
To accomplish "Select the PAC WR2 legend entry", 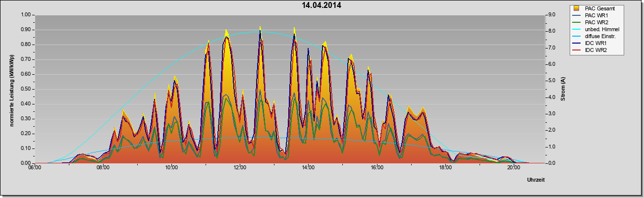I will [x=596, y=22].
